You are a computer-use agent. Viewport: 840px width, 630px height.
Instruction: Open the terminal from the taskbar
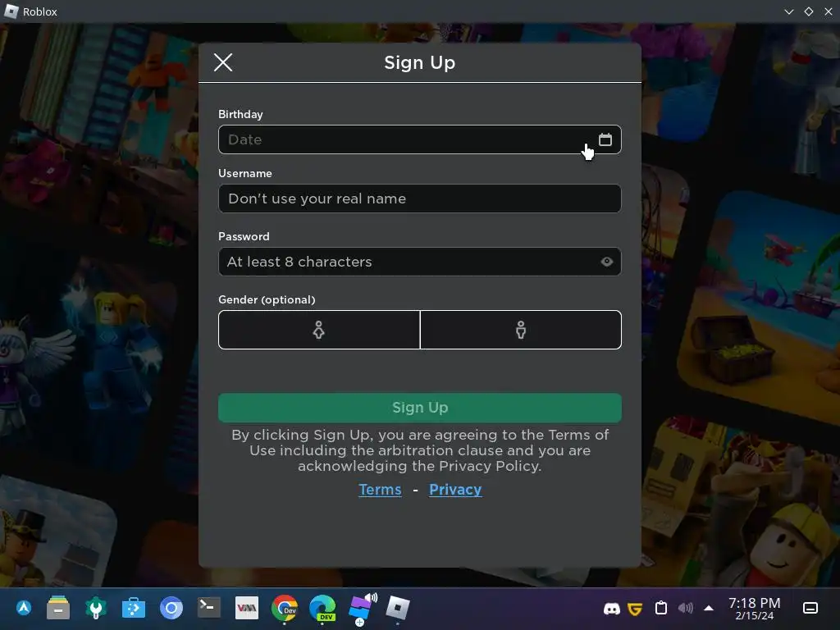pos(209,607)
